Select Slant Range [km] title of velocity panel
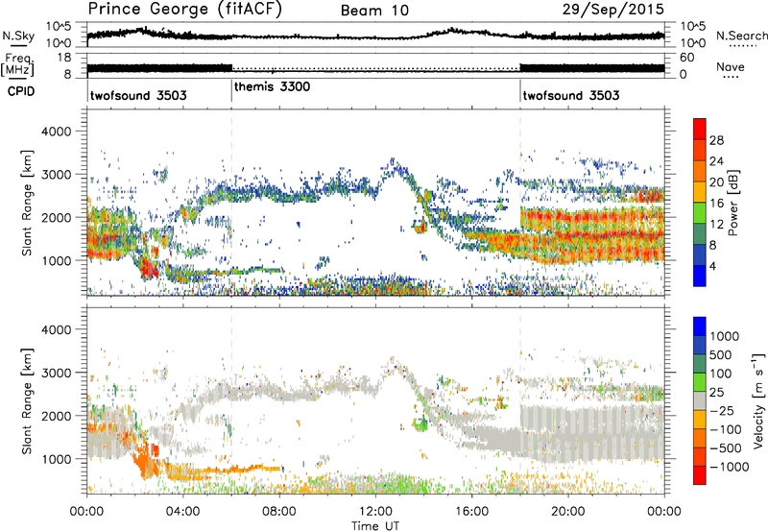 (27, 401)
